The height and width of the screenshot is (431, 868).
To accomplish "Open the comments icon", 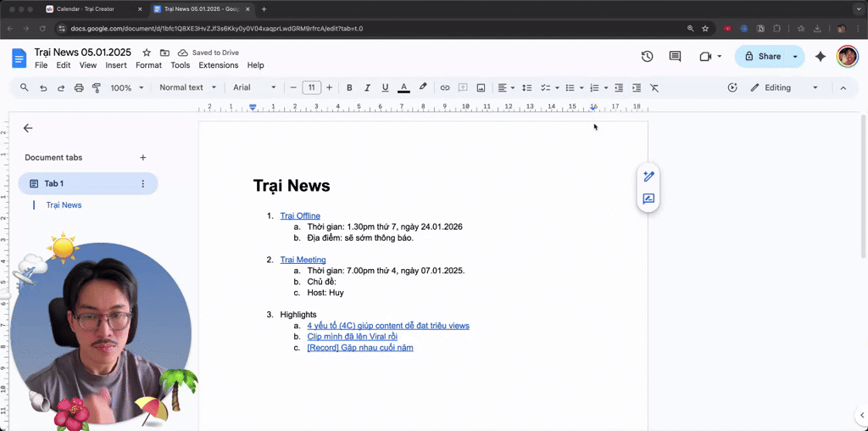I will pos(675,56).
